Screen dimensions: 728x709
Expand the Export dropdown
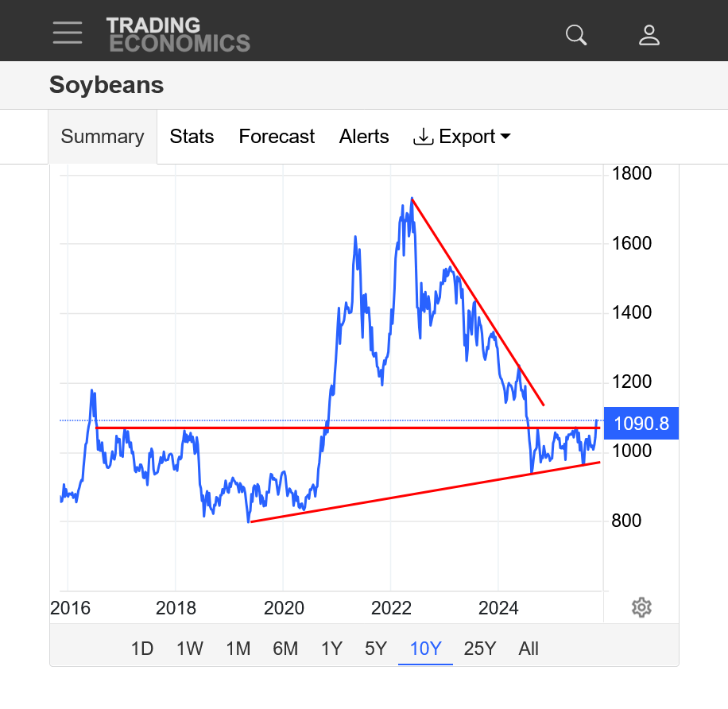[x=462, y=137]
